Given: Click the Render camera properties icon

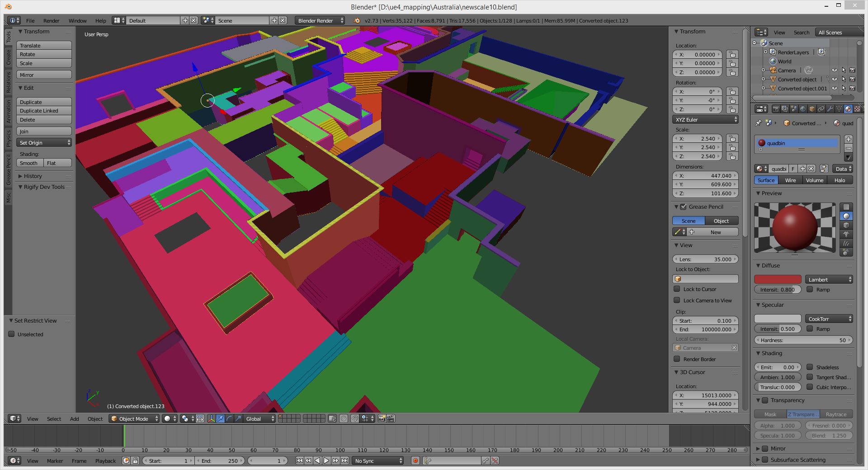Looking at the screenshot, I should [x=776, y=109].
